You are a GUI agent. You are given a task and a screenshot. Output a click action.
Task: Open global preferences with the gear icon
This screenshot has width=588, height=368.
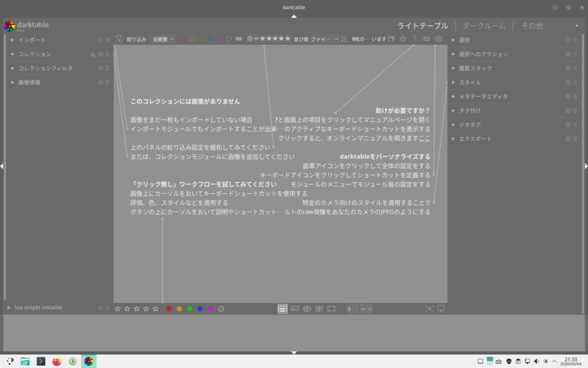pyautogui.click(x=439, y=39)
